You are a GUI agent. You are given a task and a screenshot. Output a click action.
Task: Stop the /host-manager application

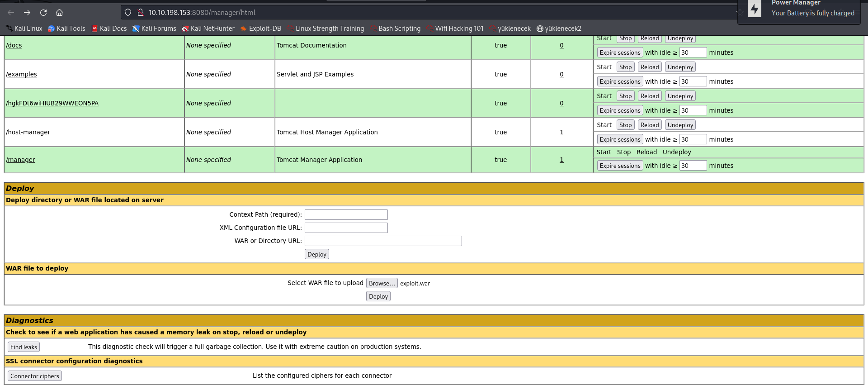coord(625,125)
